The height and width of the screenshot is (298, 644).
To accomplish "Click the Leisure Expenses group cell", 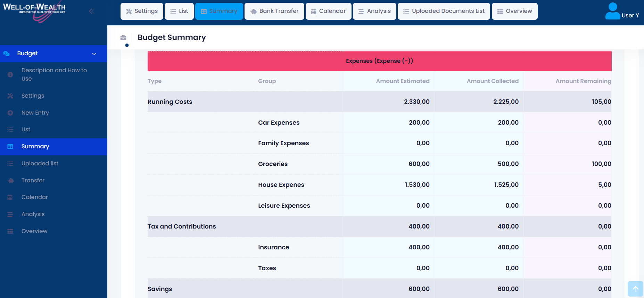I will [284, 206].
